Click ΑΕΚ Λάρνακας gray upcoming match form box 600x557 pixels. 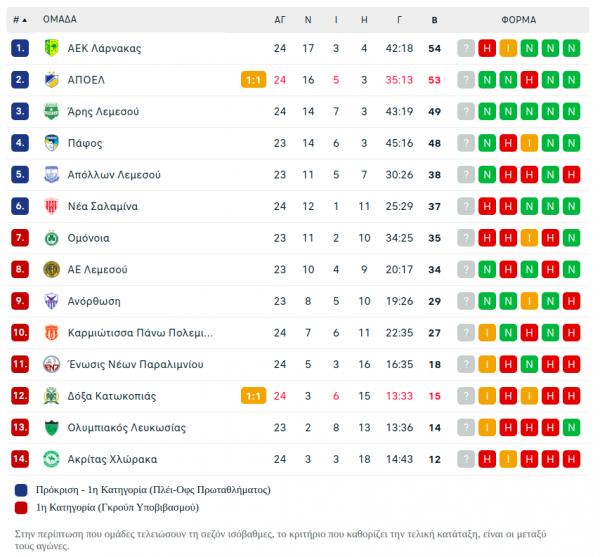coord(466,48)
